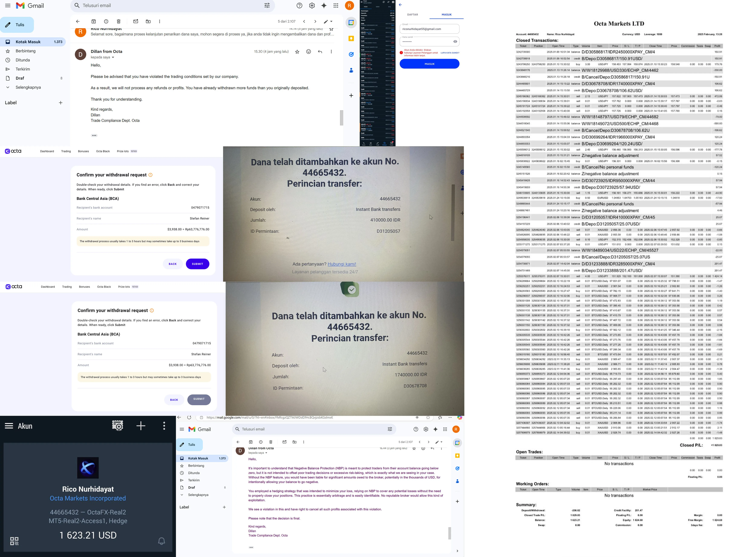The width and height of the screenshot is (756, 557).
Task: Star Dillan's message in lower Gmail window
Action: point(414,448)
